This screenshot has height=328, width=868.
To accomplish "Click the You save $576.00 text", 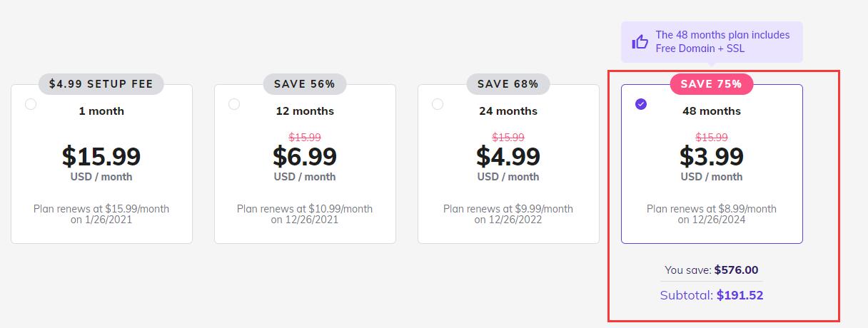I will click(x=712, y=270).
